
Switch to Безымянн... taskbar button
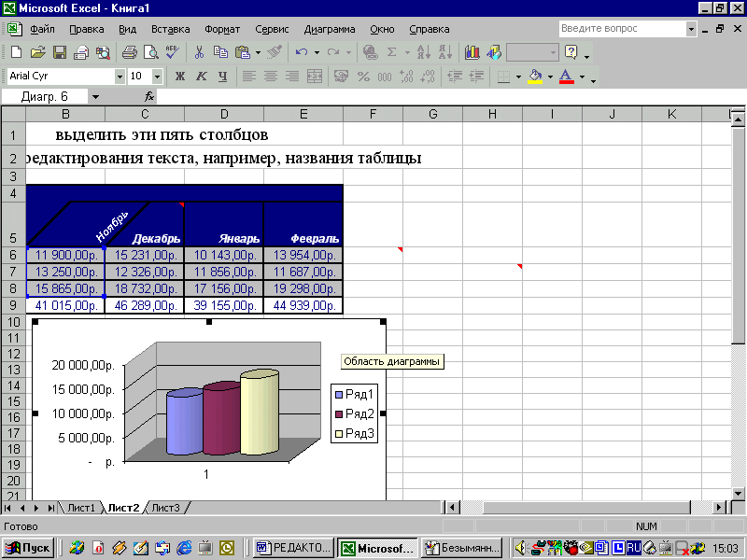click(462, 548)
